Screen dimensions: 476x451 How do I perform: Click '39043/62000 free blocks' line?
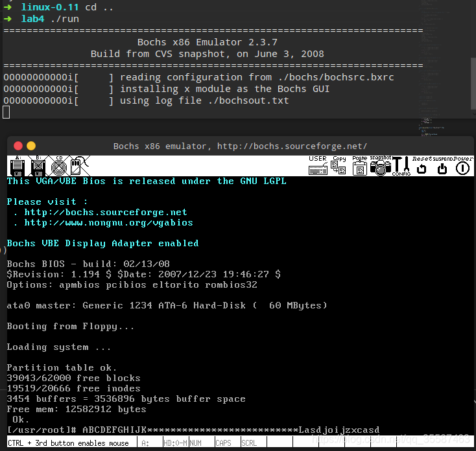coord(74,378)
